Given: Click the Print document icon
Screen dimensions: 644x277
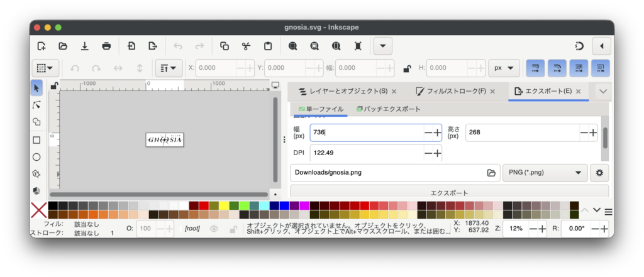Looking at the screenshot, I should (107, 46).
